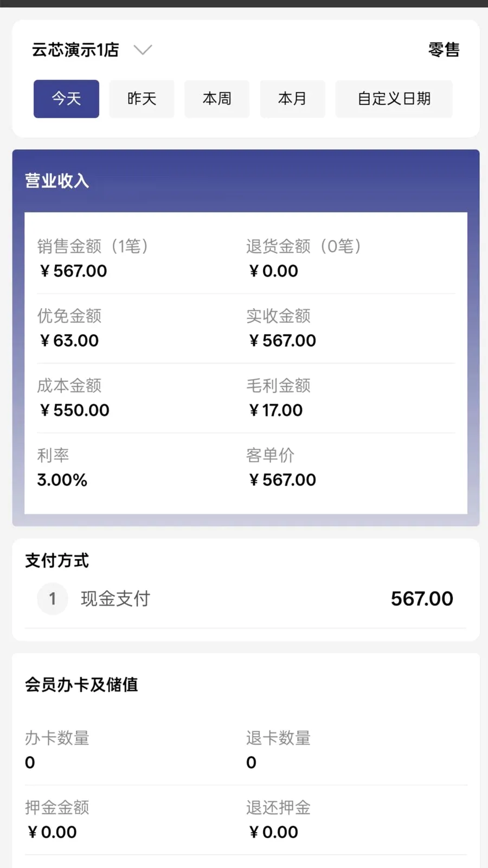Expand the store selector chevron
Screen dimensions: 488x868
(x=143, y=50)
